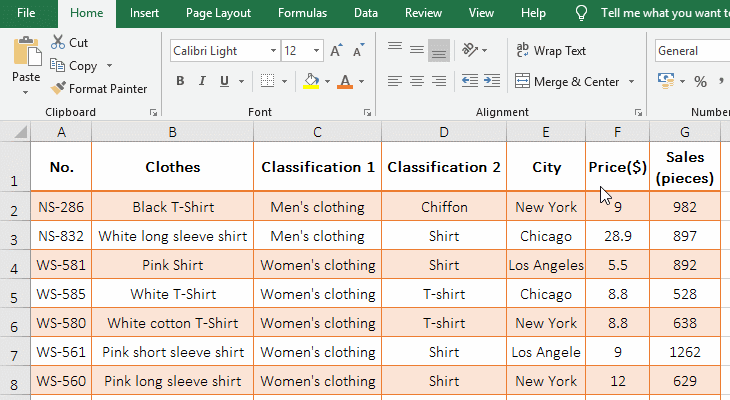Image resolution: width=730 pixels, height=400 pixels.
Task: Click the Cut scissors icon
Action: [x=58, y=43]
